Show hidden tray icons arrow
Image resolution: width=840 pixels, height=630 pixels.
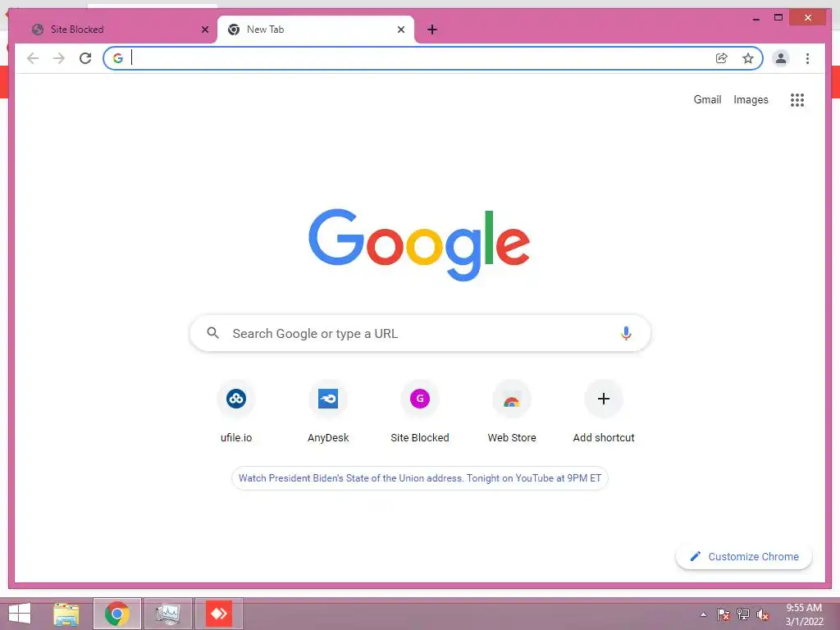click(703, 614)
